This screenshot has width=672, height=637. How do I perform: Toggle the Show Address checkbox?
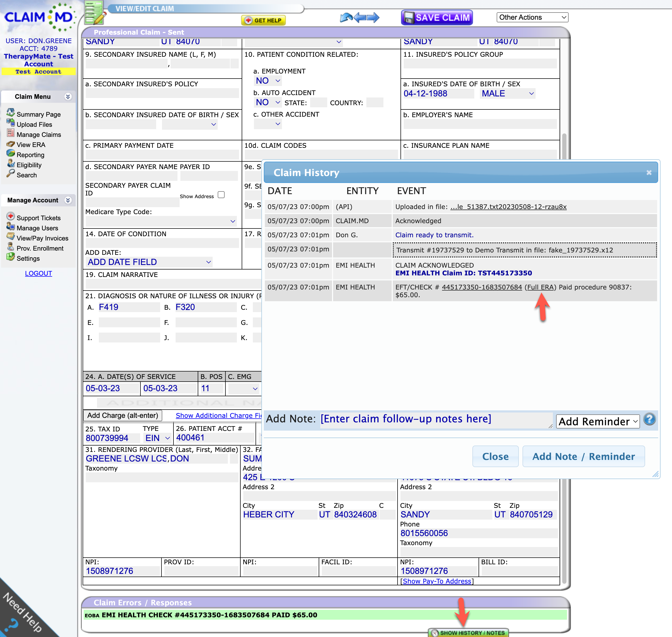221,195
